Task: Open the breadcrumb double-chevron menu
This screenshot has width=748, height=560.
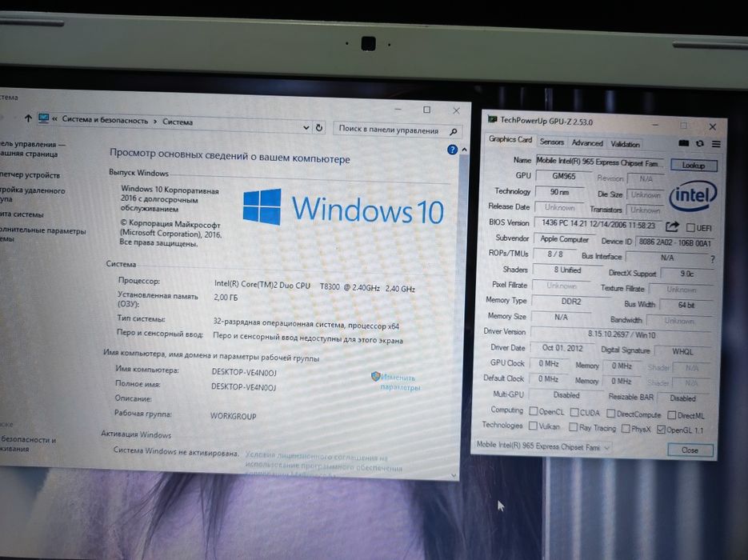Action: click(55, 118)
